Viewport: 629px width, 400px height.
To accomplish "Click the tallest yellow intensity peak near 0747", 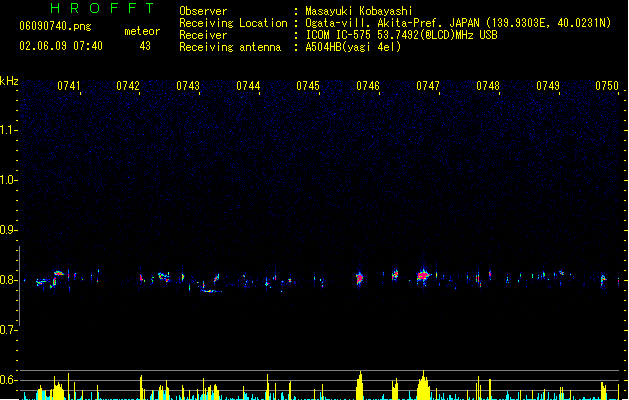I will click(x=423, y=385).
